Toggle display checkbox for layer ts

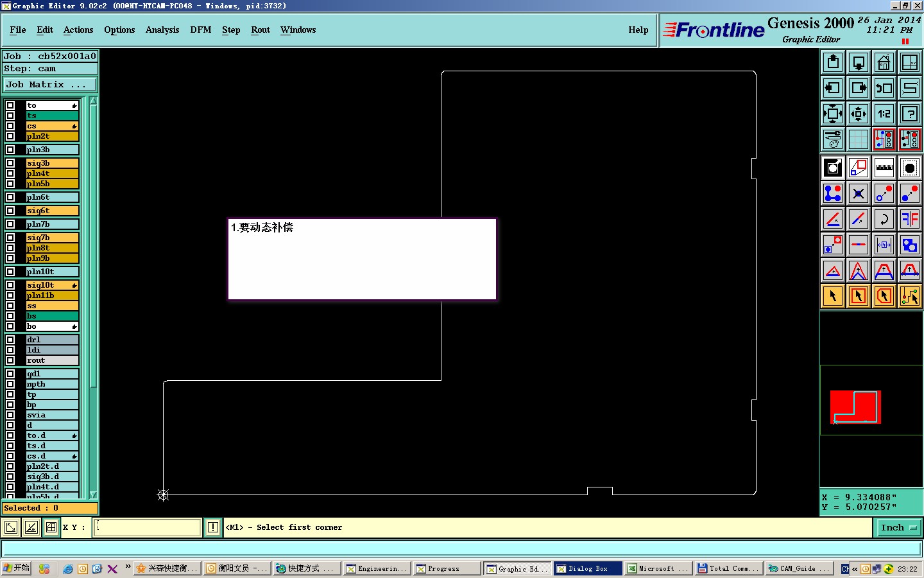point(10,116)
